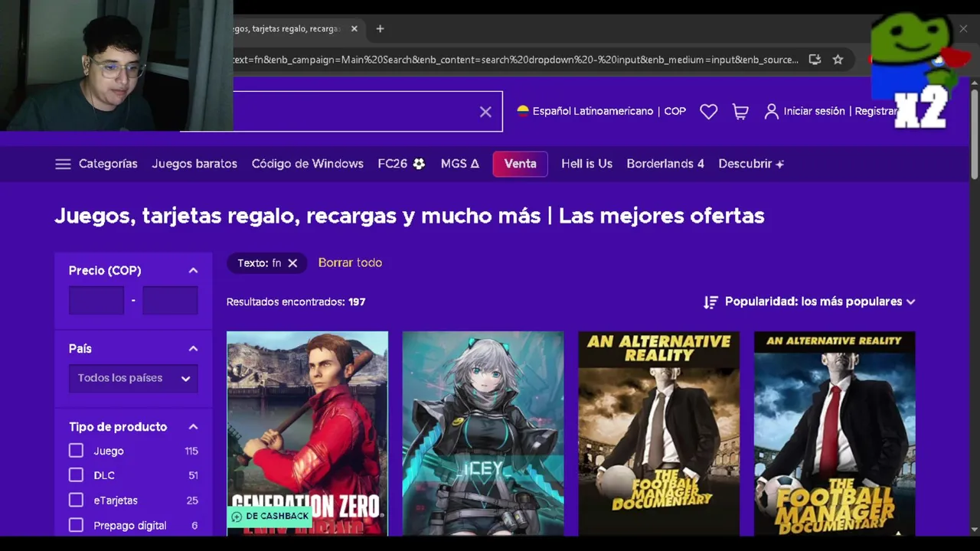Open the Descubrir menu item
The height and width of the screenshot is (551, 980).
(751, 164)
